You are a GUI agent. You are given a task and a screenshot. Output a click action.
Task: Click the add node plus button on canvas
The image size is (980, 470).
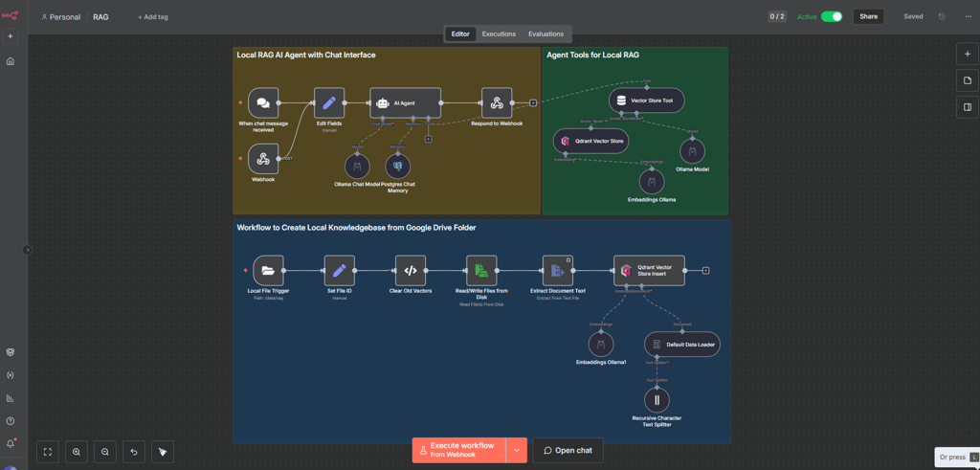968,54
